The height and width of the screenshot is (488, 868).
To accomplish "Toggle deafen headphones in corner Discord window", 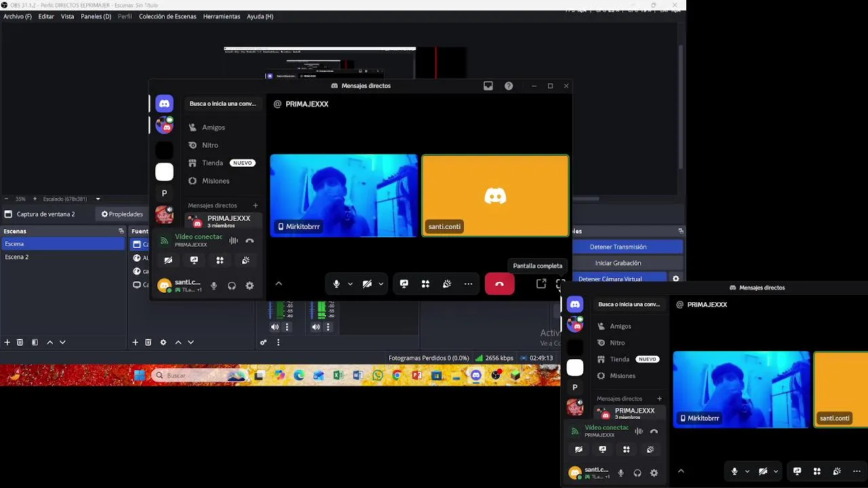I will [x=637, y=473].
